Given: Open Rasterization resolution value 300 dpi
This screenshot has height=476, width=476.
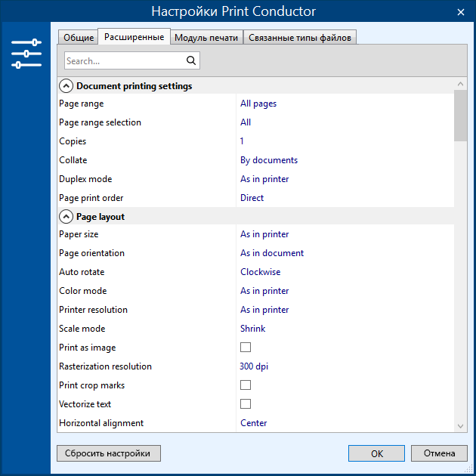Looking at the screenshot, I should pyautogui.click(x=254, y=366).
